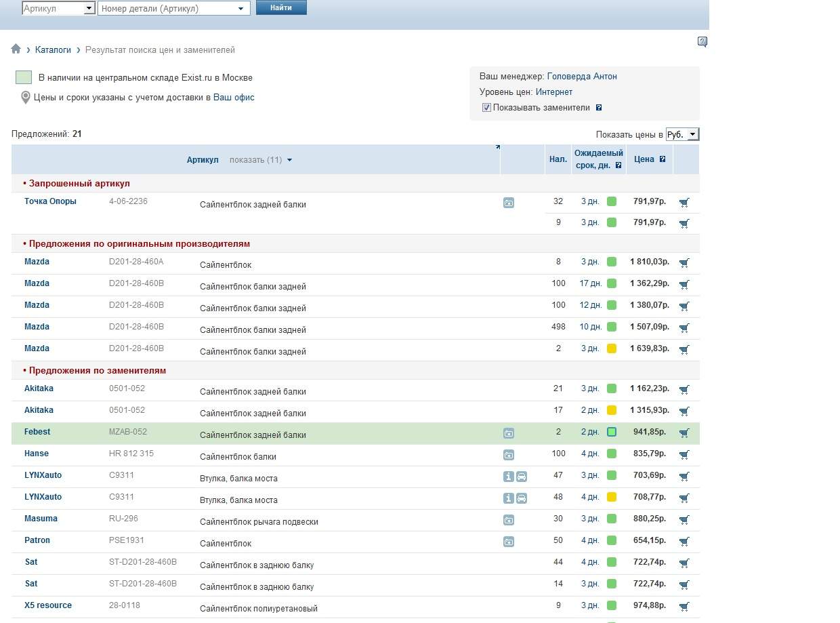
Task: Add Patron PSE1931 to cart
Action: (x=684, y=541)
